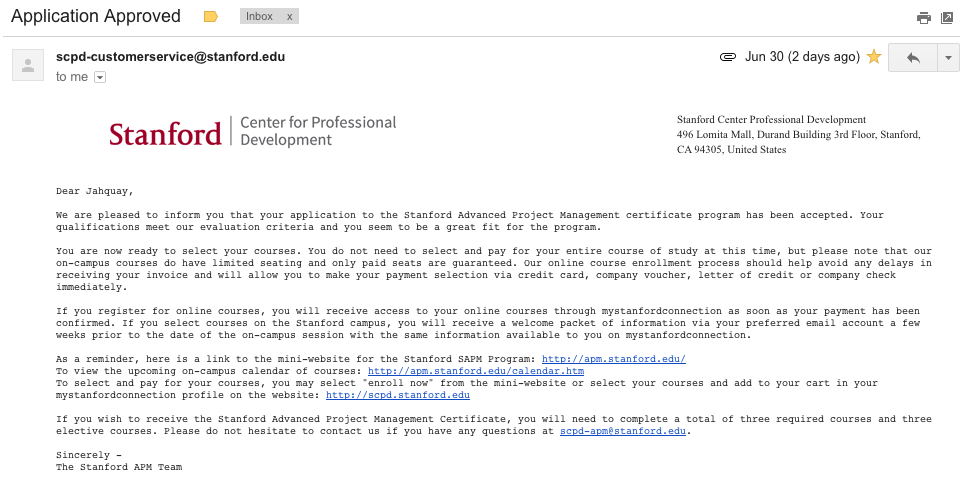Viewport: 970px width, 480px height.
Task: Click the Stanford logo image
Action: coord(165,134)
